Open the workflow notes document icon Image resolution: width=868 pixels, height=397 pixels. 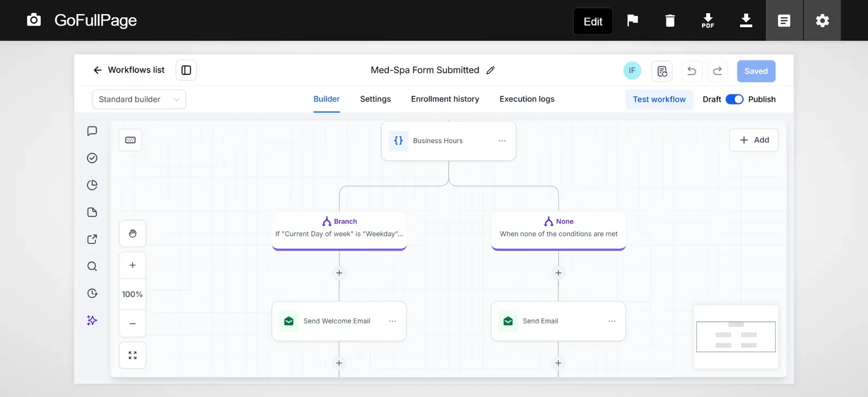coord(662,71)
